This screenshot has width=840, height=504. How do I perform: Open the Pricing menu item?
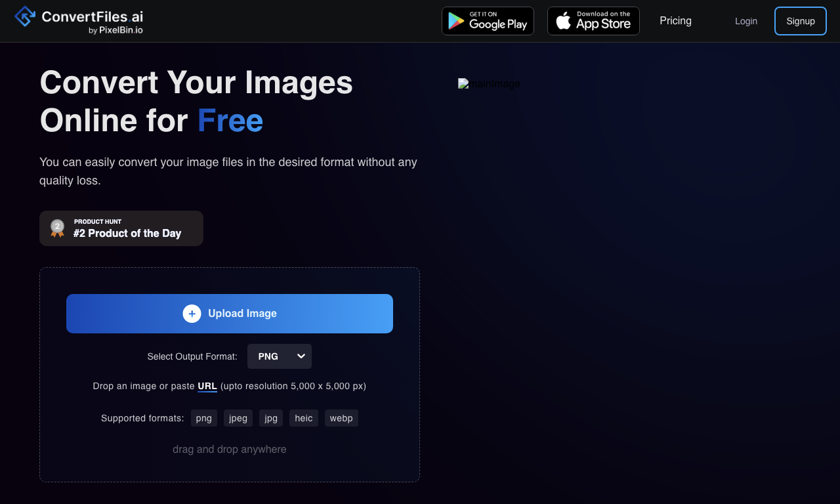coord(675,21)
